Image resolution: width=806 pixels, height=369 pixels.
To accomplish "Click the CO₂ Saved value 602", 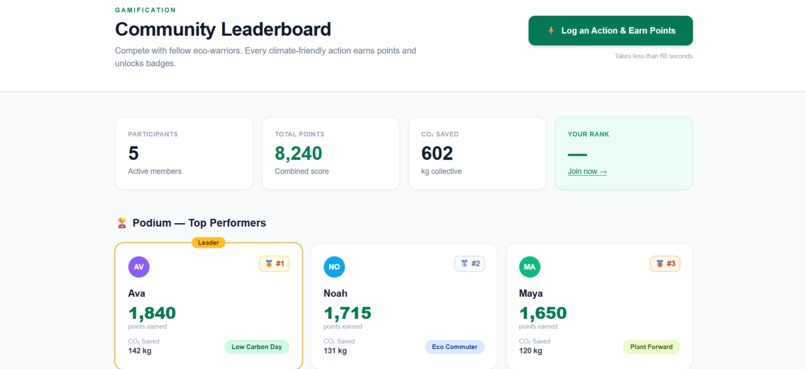I will point(437,153).
